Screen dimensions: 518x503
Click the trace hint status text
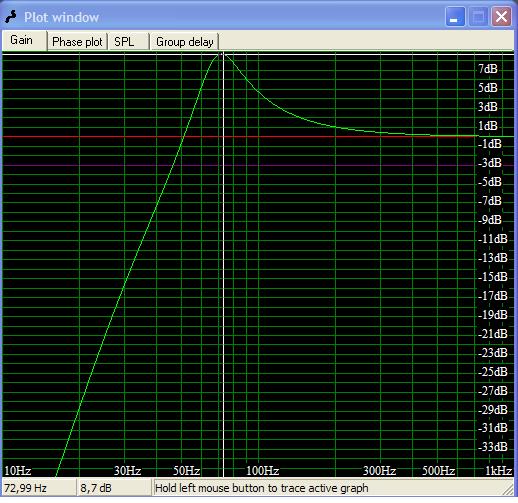(262, 488)
